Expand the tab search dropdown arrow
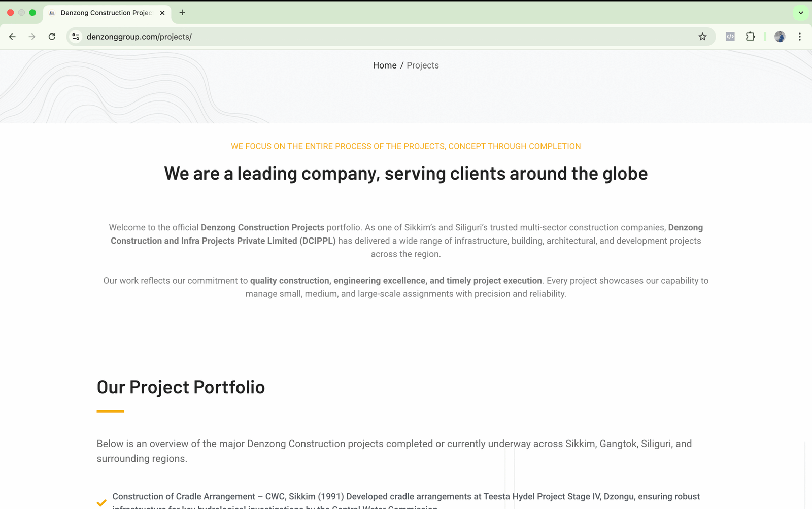The width and height of the screenshot is (812, 509). [801, 13]
